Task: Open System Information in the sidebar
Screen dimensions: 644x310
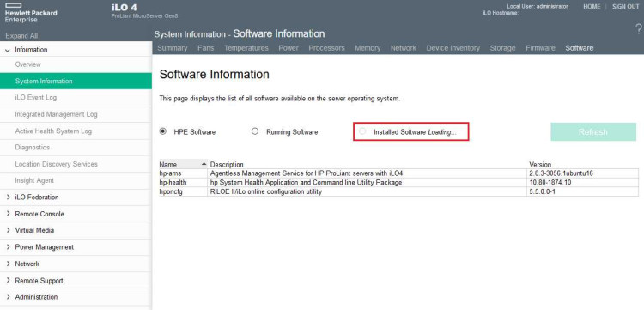Action: tap(76, 81)
